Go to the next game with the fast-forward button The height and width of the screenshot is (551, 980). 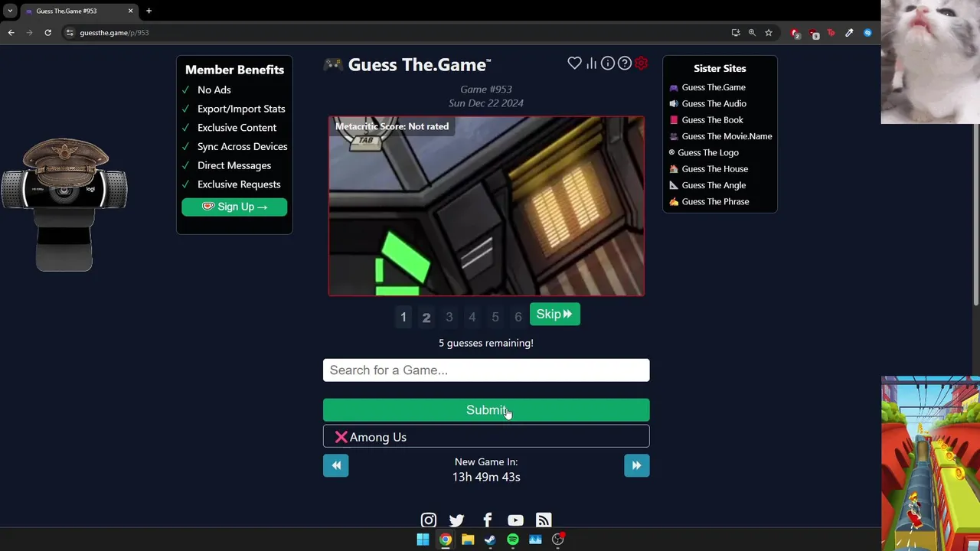pos(636,465)
